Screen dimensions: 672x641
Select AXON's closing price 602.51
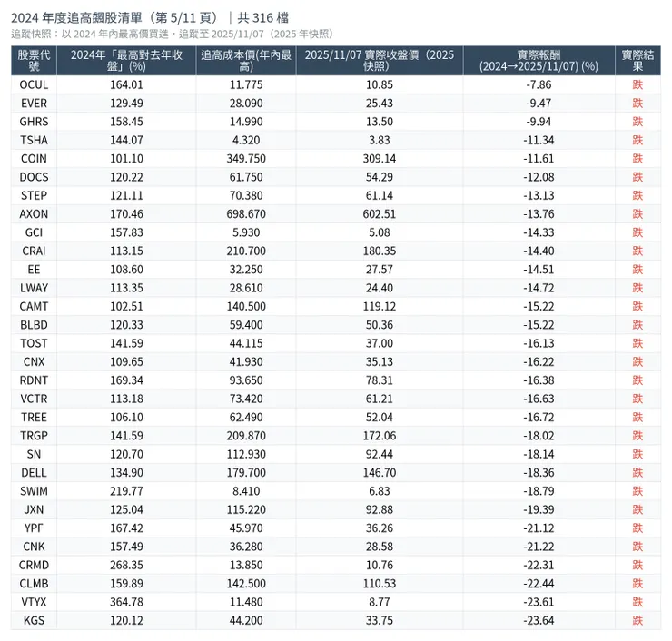click(x=380, y=213)
